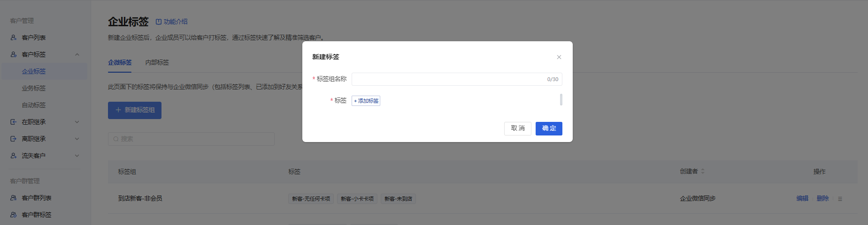Screen dimensions: 868x225
Task: Click the 客户群列表 sidebar icon
Action: (x=14, y=198)
